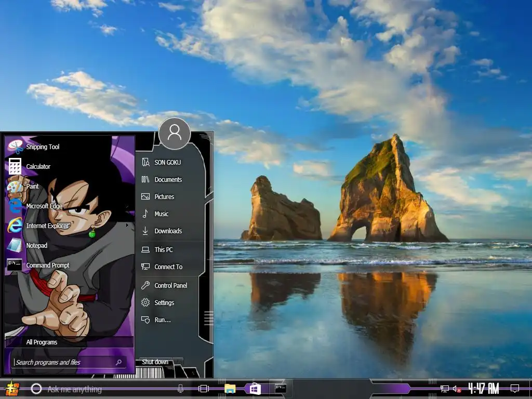Click the 4:47 AM clock

pyautogui.click(x=484, y=389)
